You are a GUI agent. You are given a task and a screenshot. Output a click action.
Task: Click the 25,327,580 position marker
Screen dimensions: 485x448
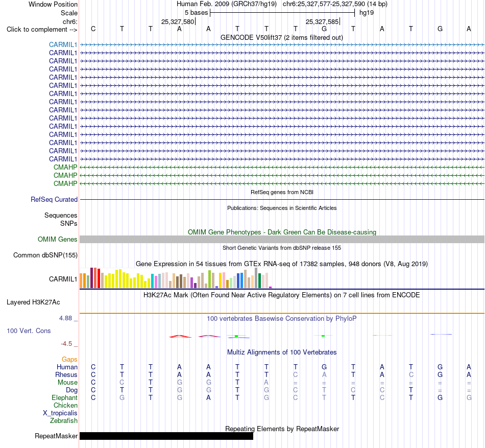point(178,21)
